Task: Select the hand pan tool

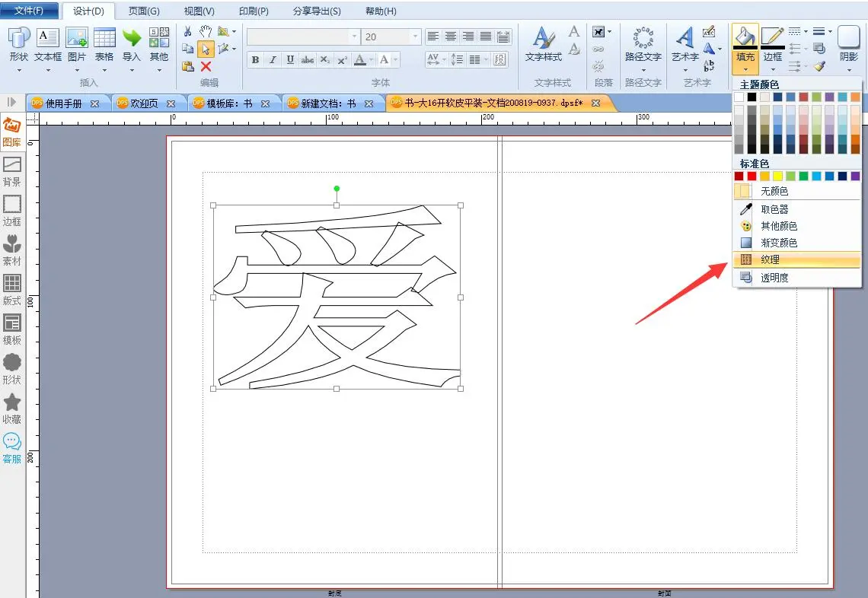Action: click(x=206, y=31)
